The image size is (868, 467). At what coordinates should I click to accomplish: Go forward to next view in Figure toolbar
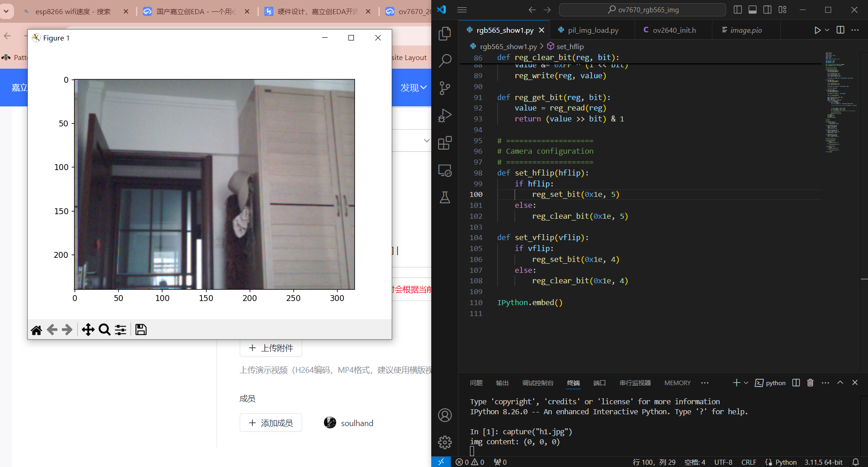[x=67, y=330]
